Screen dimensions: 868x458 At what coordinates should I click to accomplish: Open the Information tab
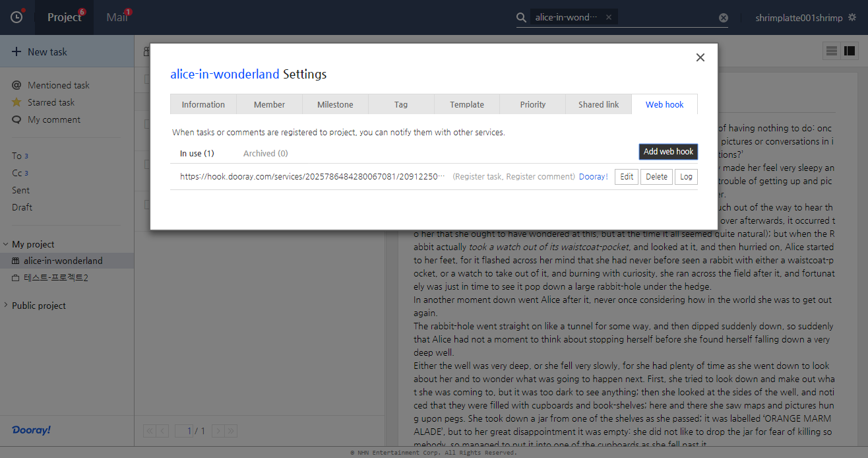pyautogui.click(x=203, y=104)
